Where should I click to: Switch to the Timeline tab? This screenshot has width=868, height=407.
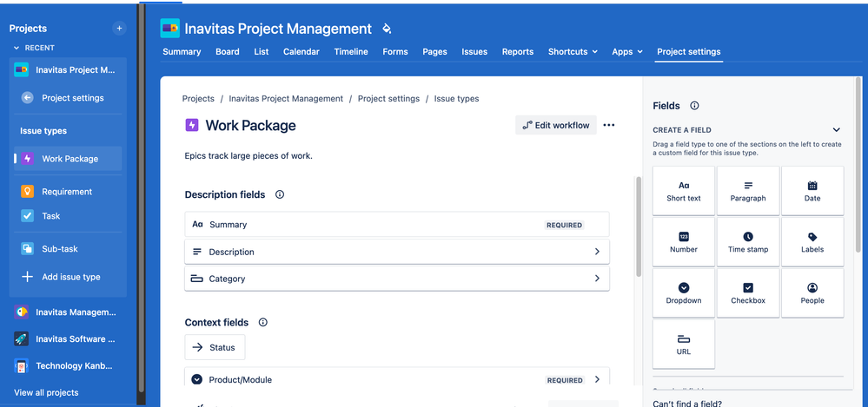click(x=351, y=51)
